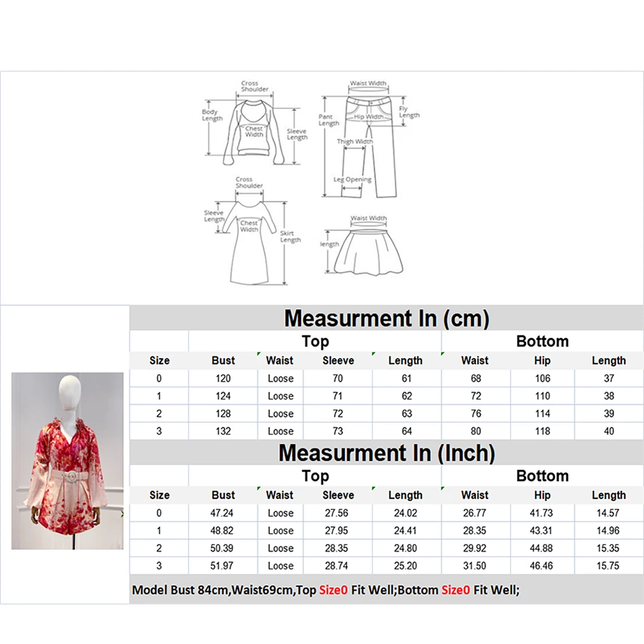Click 'Thigh Width' label on pants diagram
The image size is (644, 644).
[x=355, y=142]
